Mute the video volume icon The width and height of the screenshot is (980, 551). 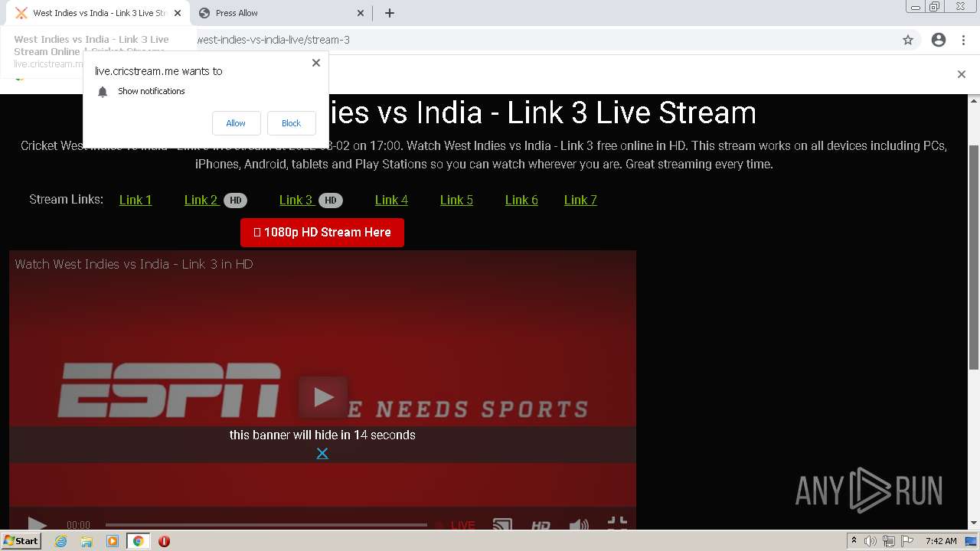(x=579, y=525)
